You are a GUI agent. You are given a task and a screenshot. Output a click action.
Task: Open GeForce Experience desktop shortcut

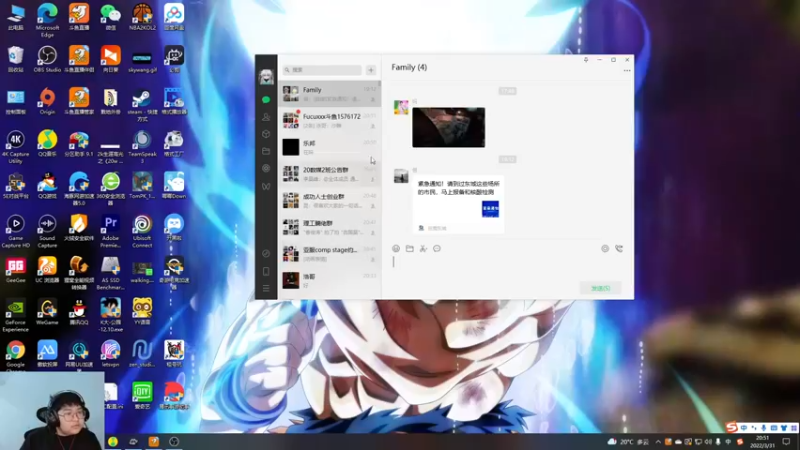15,315
